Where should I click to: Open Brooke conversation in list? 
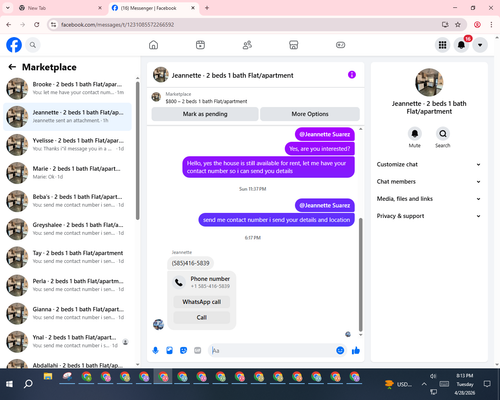67,88
